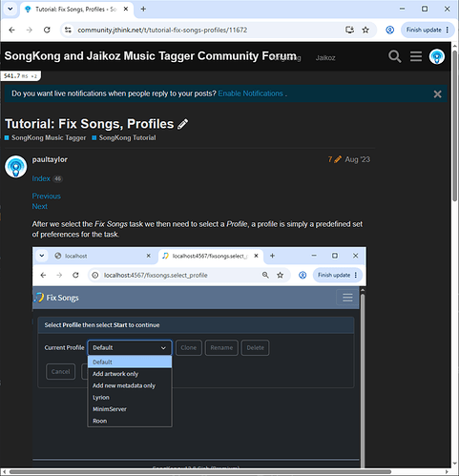Reload the page with the refresh icon
The image size is (459, 476).
coord(47,30)
